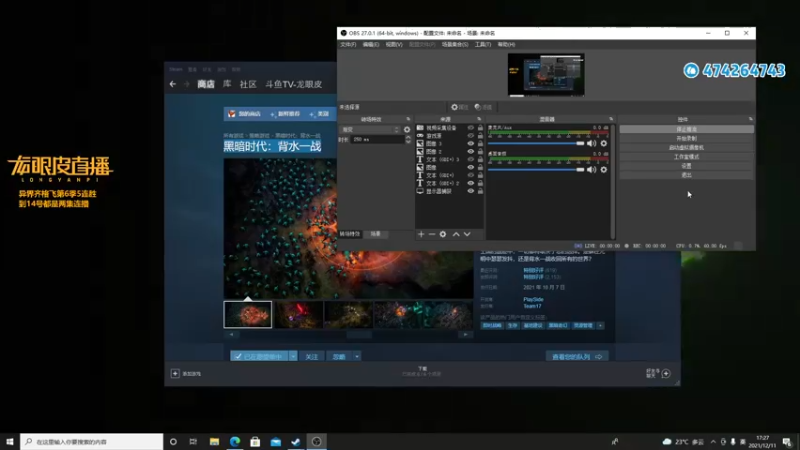Toggle lock on 显示器捕获 source
This screenshot has height=450, width=800.
(x=480, y=191)
